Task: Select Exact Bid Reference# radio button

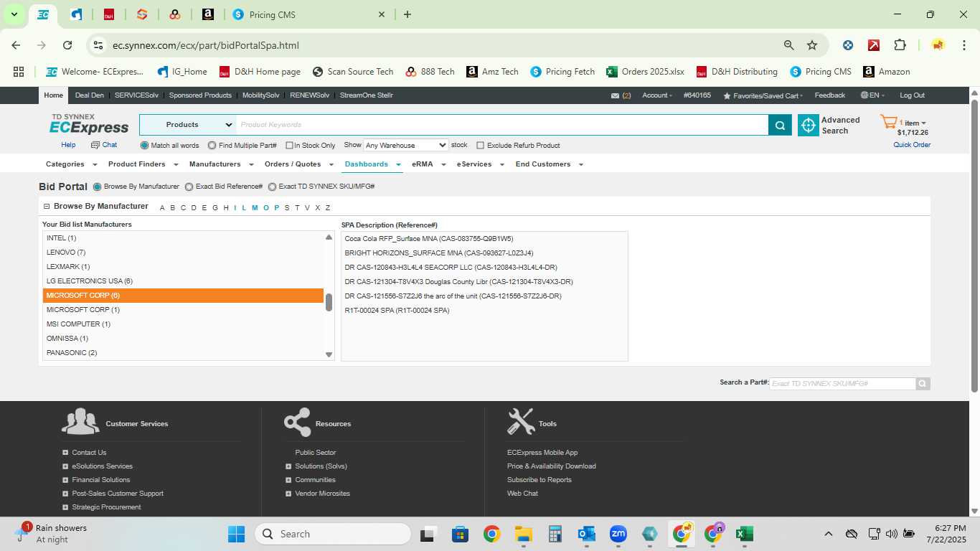Action: click(189, 187)
